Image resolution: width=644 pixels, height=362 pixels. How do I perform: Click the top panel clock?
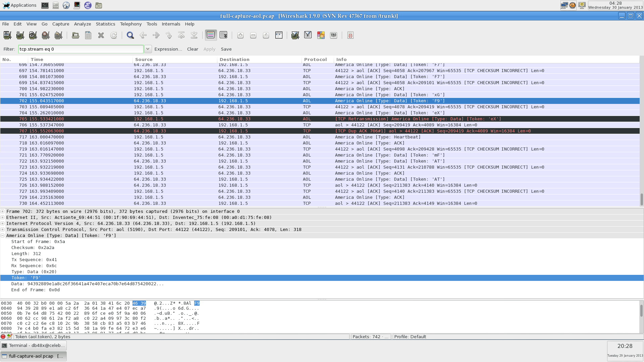click(x=615, y=5)
